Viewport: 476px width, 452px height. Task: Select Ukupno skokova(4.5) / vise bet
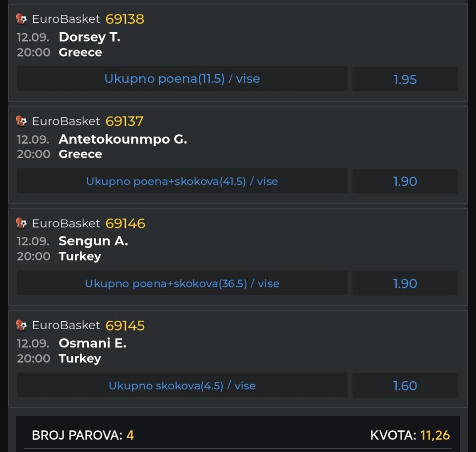(182, 386)
